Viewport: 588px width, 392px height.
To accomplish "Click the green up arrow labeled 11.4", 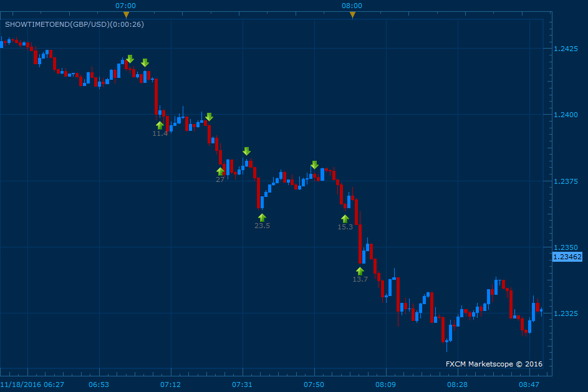I will pyautogui.click(x=160, y=125).
